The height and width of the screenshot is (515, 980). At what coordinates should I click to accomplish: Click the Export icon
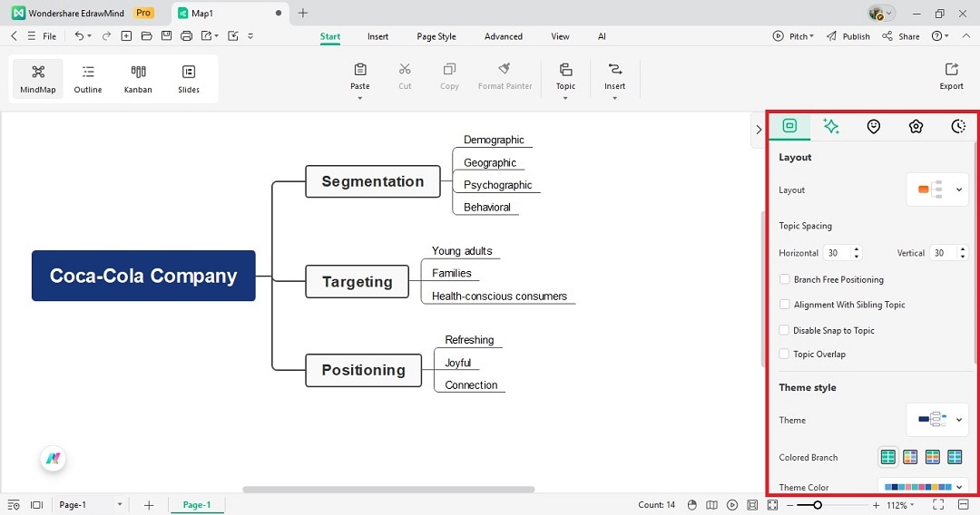[951, 69]
